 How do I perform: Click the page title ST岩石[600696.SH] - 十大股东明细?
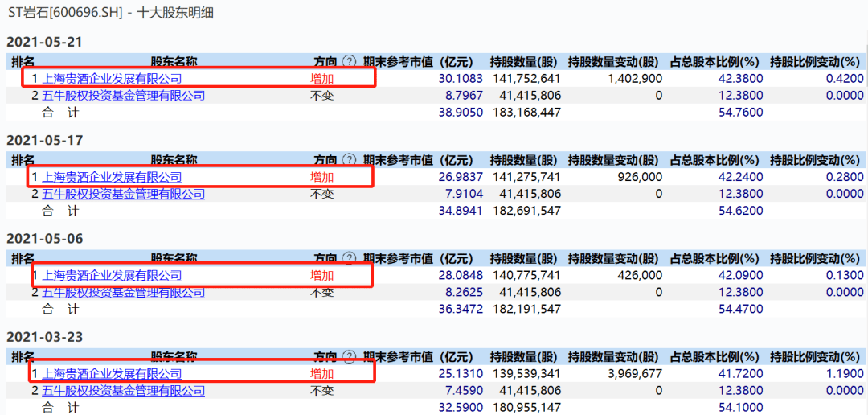point(109,14)
